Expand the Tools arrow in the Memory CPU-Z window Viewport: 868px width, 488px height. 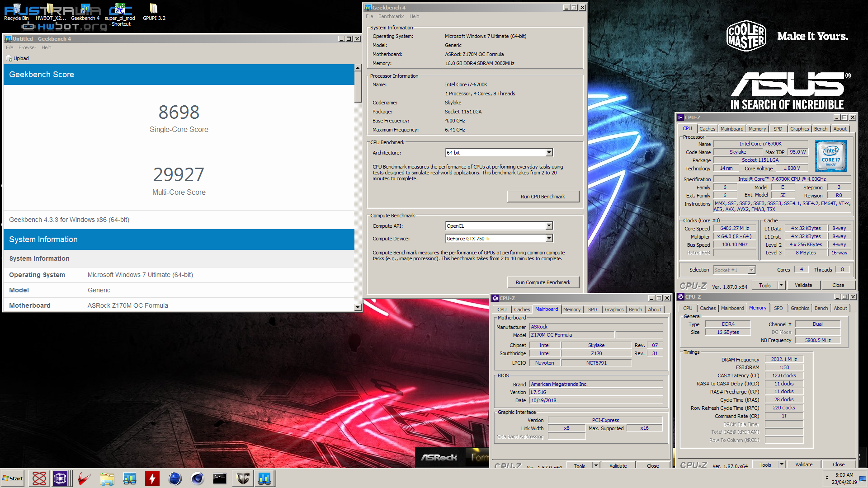point(782,465)
